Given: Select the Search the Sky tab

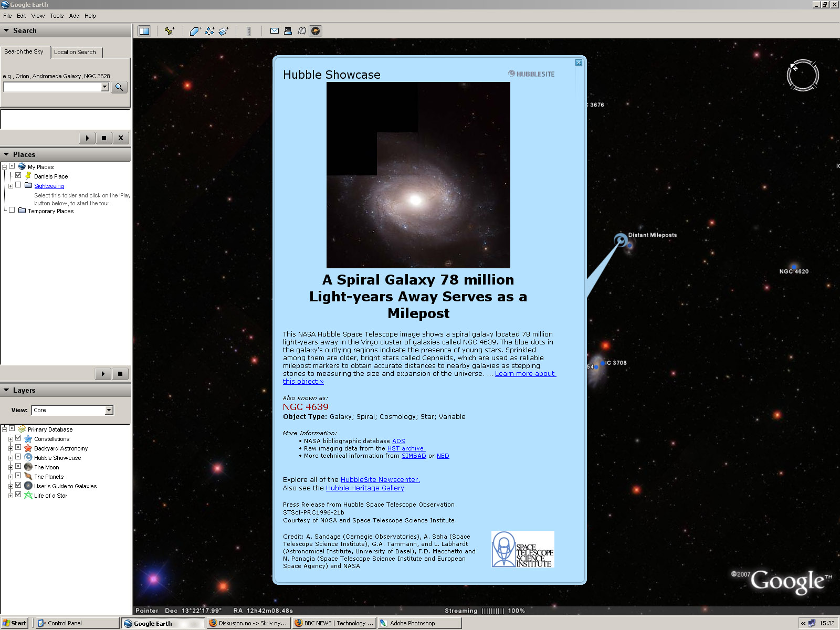Looking at the screenshot, I should pyautogui.click(x=24, y=51).
